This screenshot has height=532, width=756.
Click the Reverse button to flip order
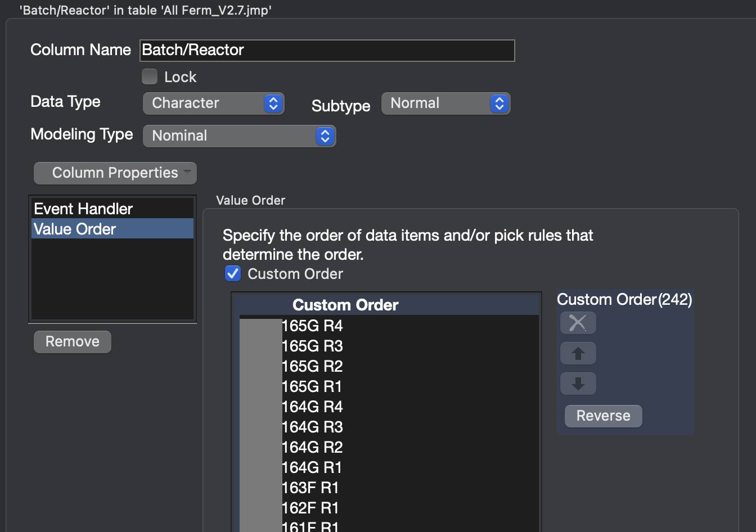[x=602, y=416]
